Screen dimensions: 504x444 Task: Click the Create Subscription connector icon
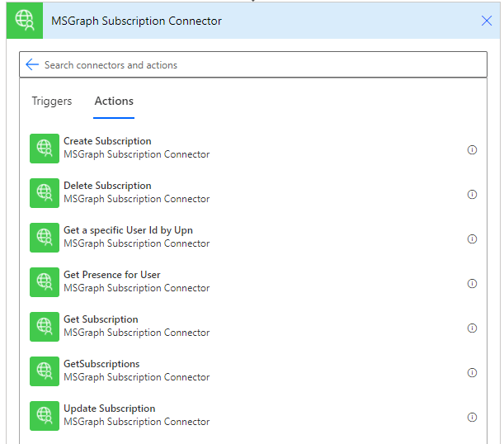[x=45, y=149]
